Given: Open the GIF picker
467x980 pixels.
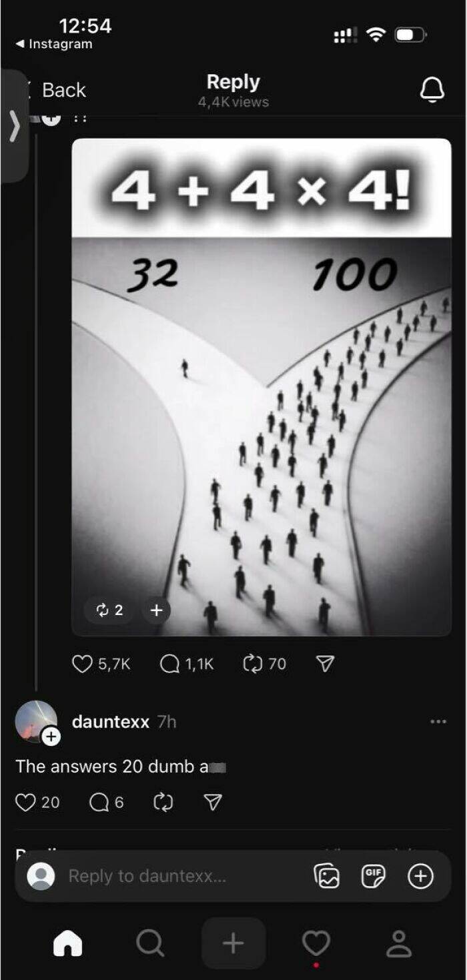Looking at the screenshot, I should point(373,876).
